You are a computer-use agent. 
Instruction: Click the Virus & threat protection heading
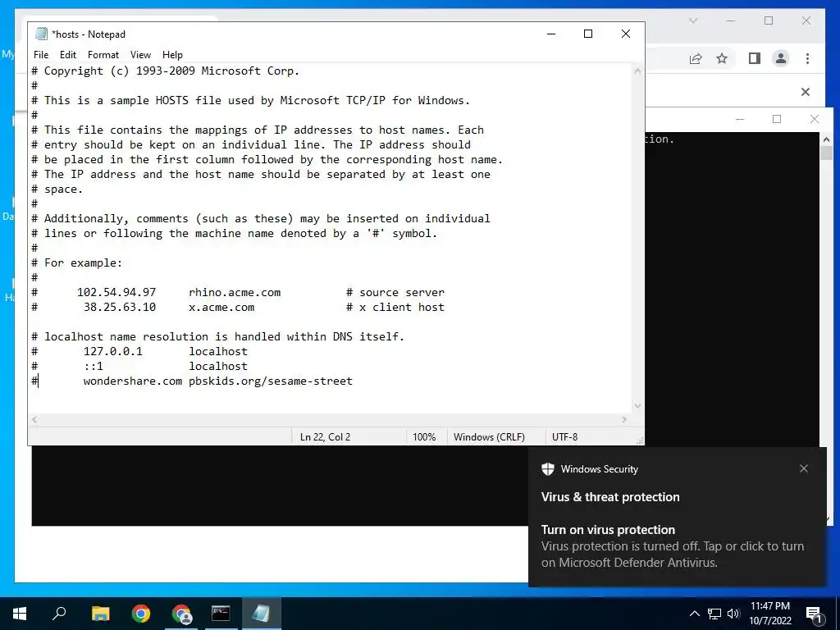[610, 496]
